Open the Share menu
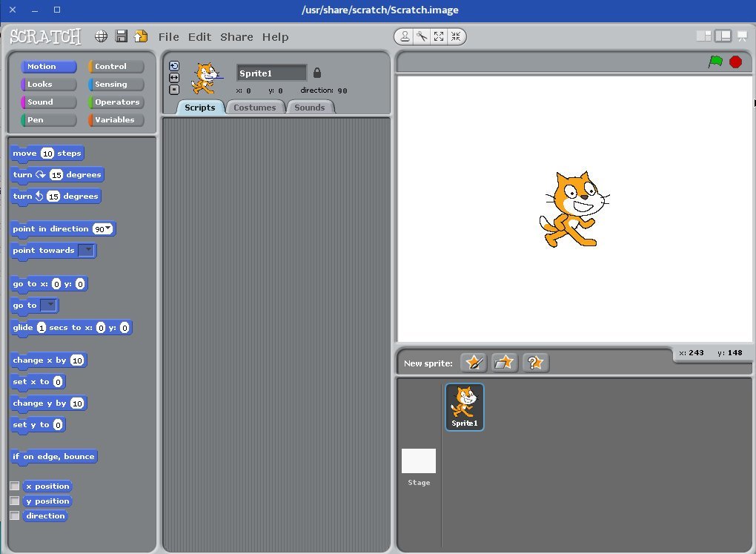Viewport: 756px width, 554px height. [236, 37]
